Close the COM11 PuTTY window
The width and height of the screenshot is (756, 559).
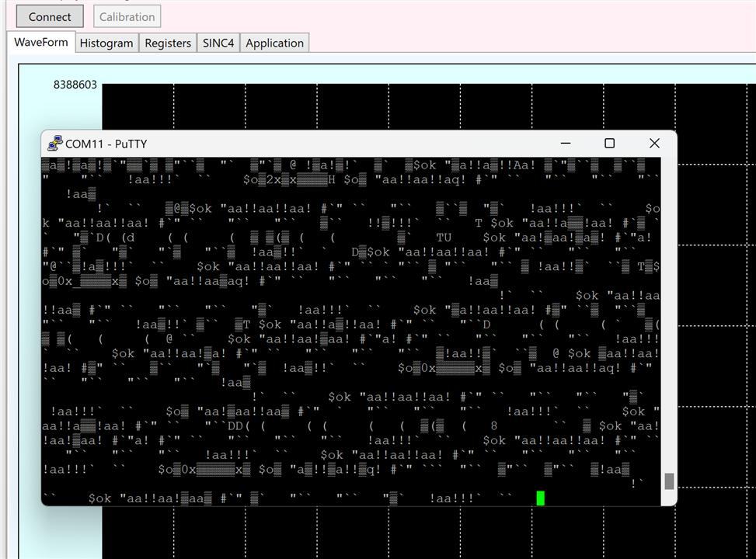[654, 143]
